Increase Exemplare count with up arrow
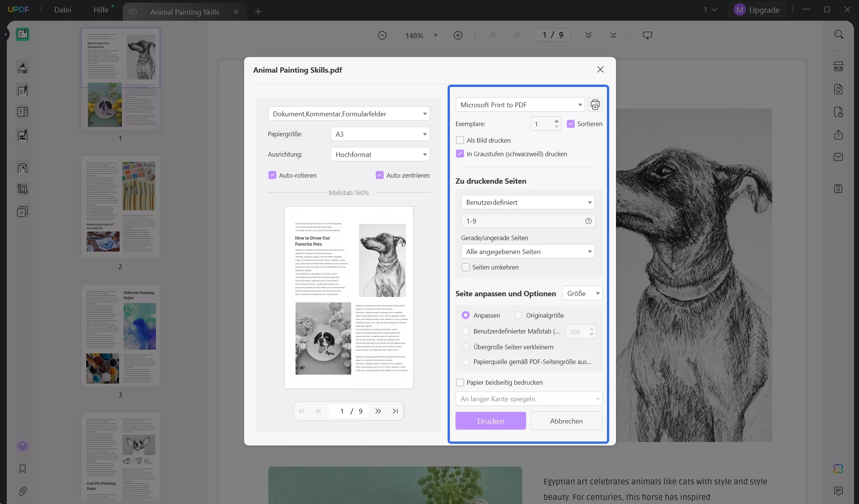This screenshot has width=859, height=504. tap(556, 121)
